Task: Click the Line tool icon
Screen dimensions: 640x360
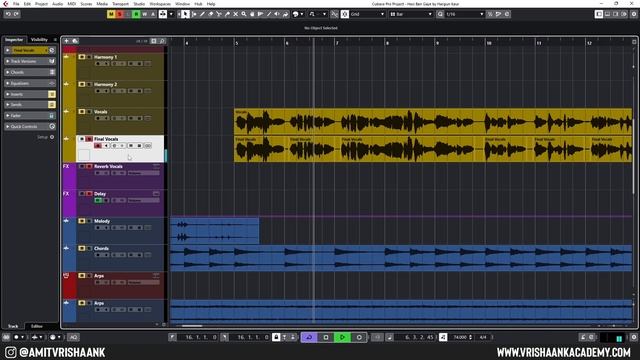Action: (269, 14)
